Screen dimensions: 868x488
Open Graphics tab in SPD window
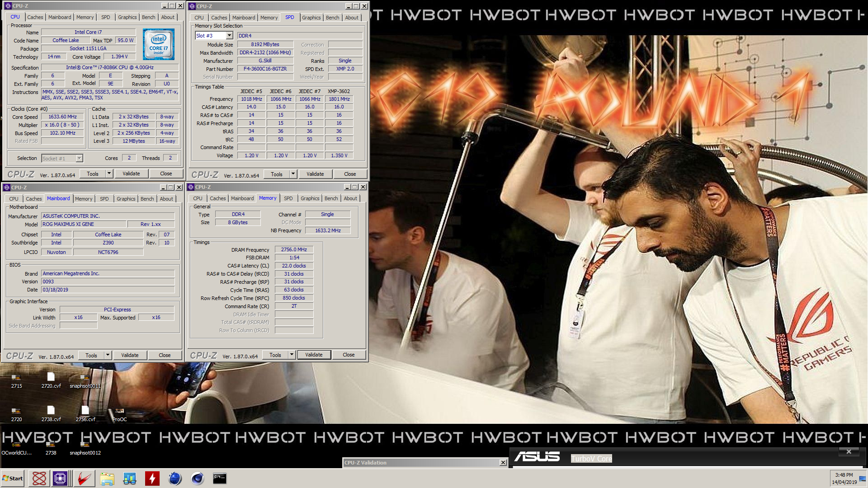(311, 18)
